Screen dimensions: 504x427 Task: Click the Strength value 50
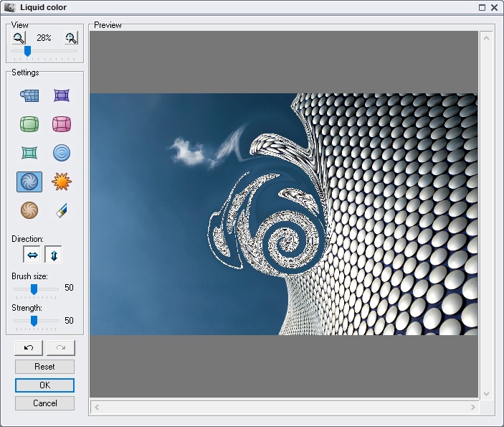(x=69, y=321)
